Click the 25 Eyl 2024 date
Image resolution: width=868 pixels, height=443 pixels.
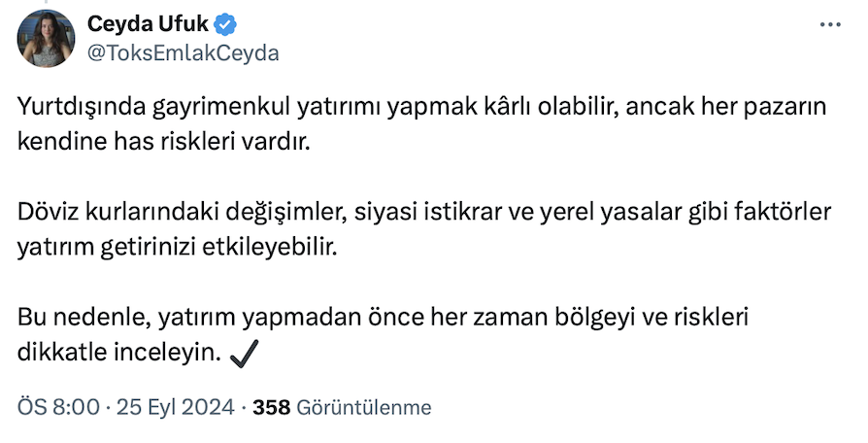tap(175, 408)
